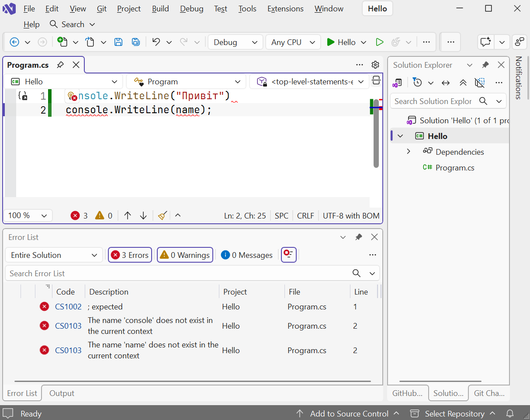Close the Program.cs tab
Image resolution: width=530 pixels, height=420 pixels.
click(x=76, y=65)
